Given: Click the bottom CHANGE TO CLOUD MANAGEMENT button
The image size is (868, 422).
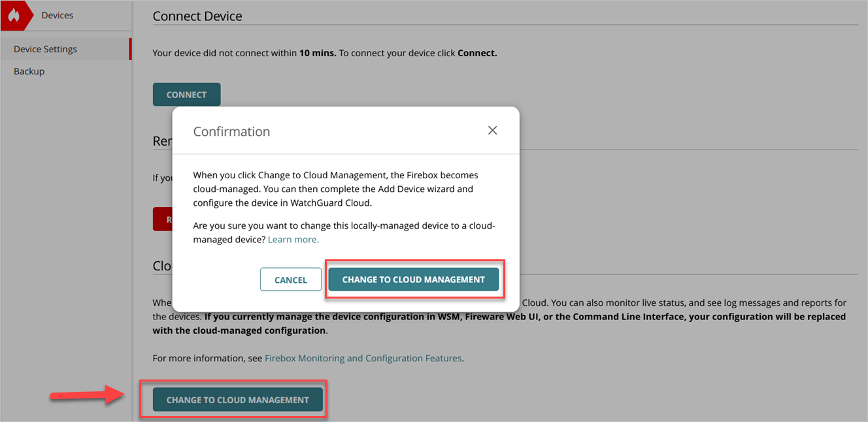Looking at the screenshot, I should coord(238,399).
